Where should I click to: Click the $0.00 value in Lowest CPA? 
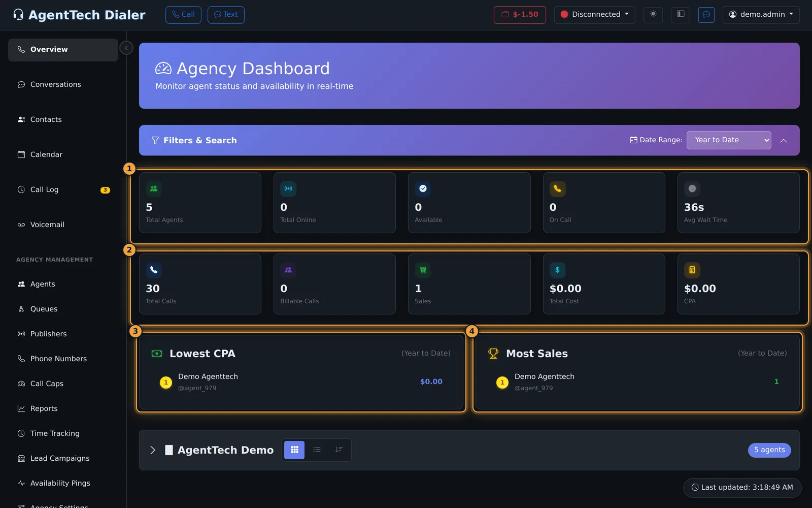pos(431,382)
